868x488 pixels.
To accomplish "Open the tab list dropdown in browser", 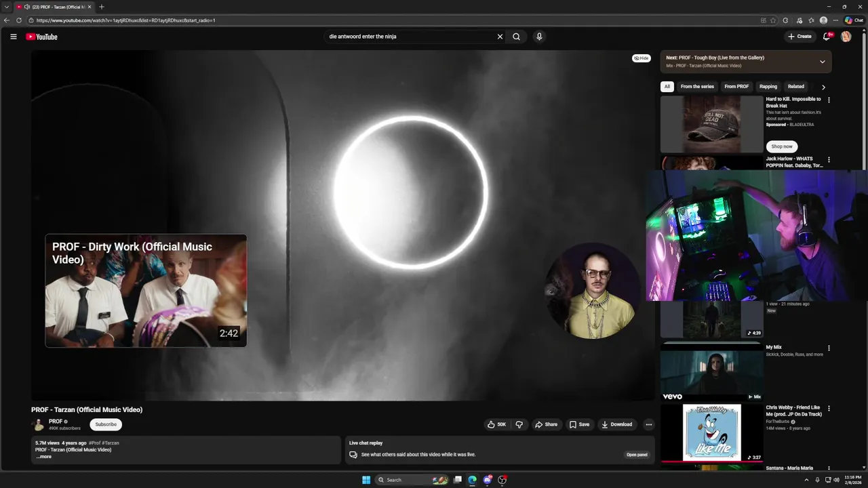I will pyautogui.click(x=6, y=7).
